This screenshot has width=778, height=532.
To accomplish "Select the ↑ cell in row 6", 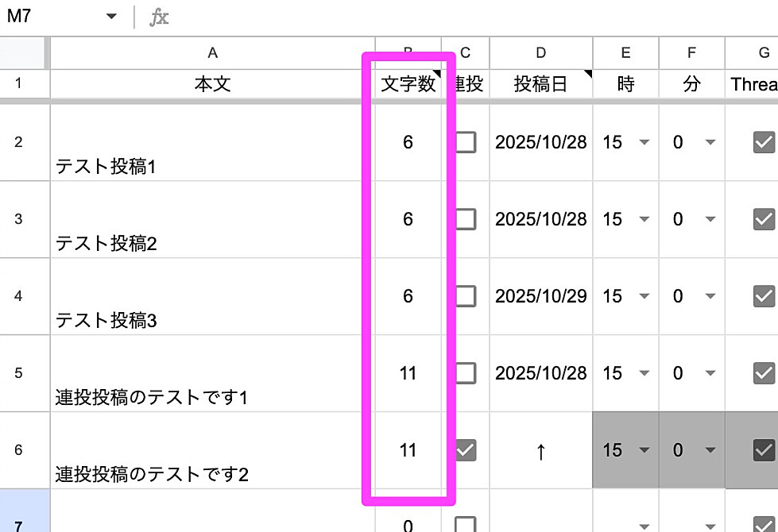I will (x=540, y=450).
